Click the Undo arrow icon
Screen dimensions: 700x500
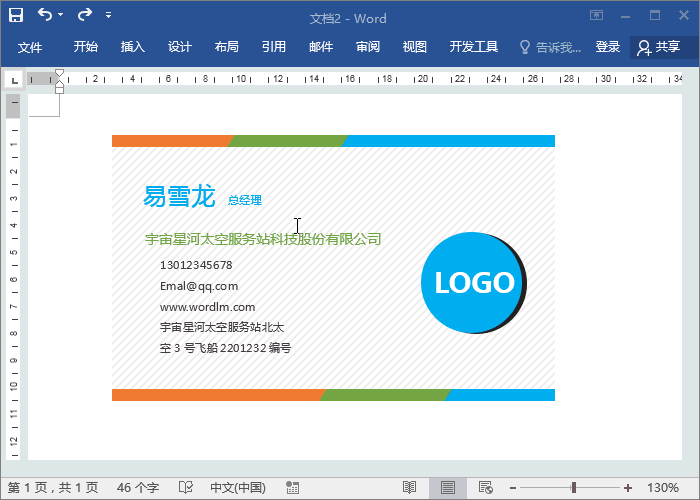click(x=45, y=15)
